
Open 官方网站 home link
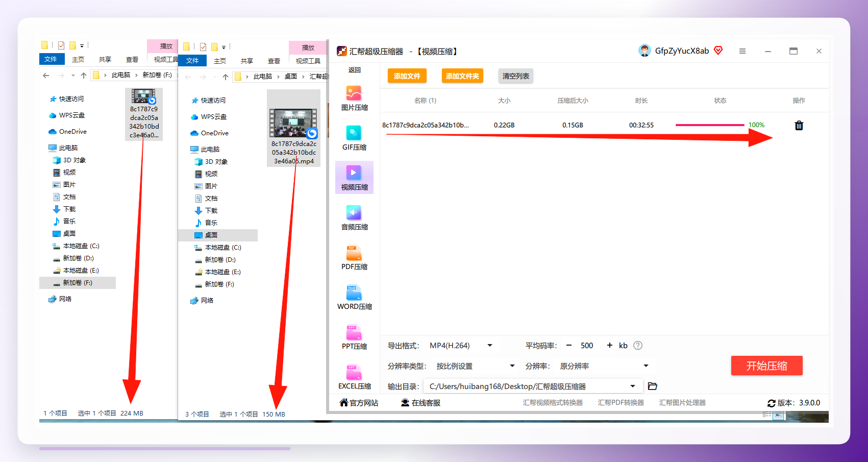tap(359, 403)
